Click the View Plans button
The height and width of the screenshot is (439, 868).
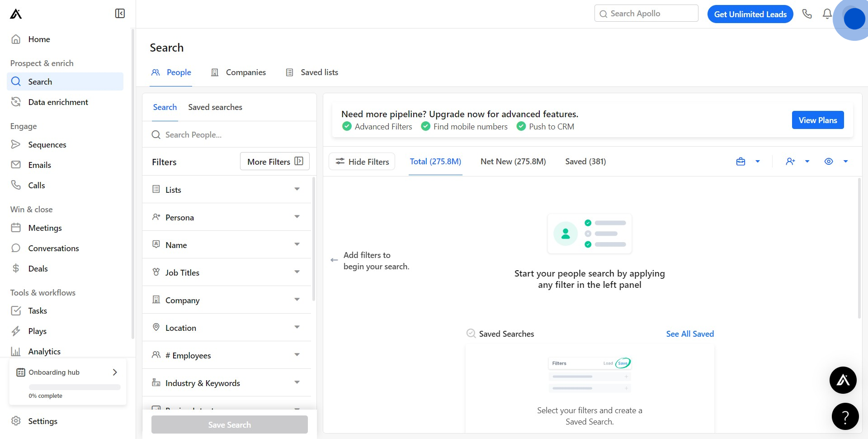817,120
